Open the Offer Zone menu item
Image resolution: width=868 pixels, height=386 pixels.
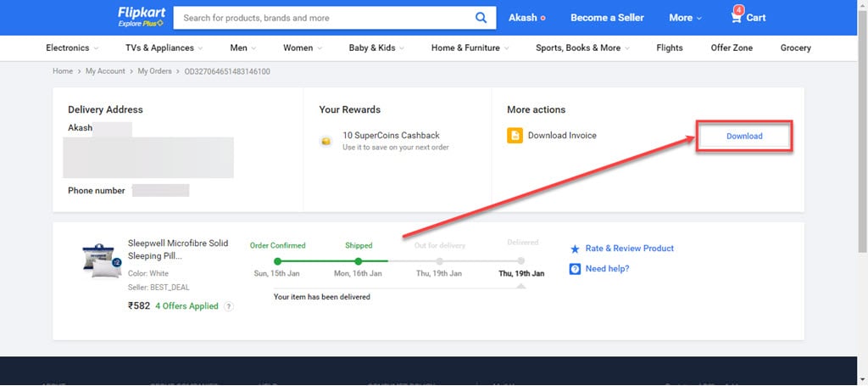click(732, 48)
